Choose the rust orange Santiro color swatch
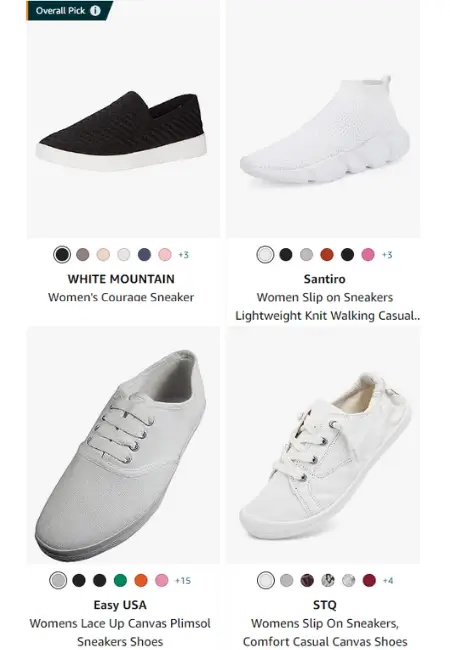 pos(327,255)
